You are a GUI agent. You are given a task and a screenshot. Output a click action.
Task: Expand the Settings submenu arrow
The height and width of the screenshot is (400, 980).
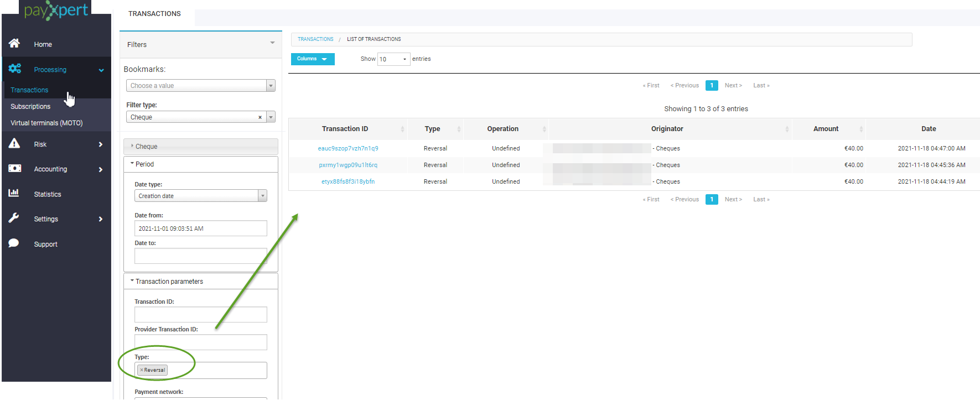click(x=101, y=219)
